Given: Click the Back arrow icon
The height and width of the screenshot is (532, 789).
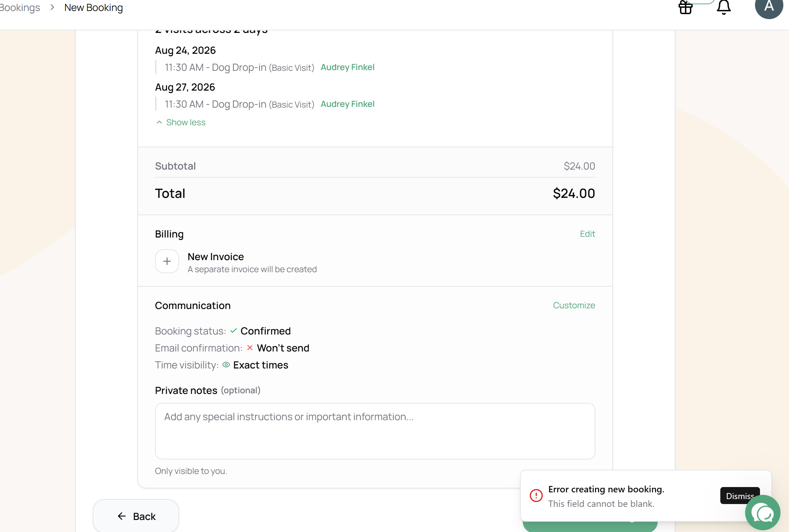Looking at the screenshot, I should [122, 516].
